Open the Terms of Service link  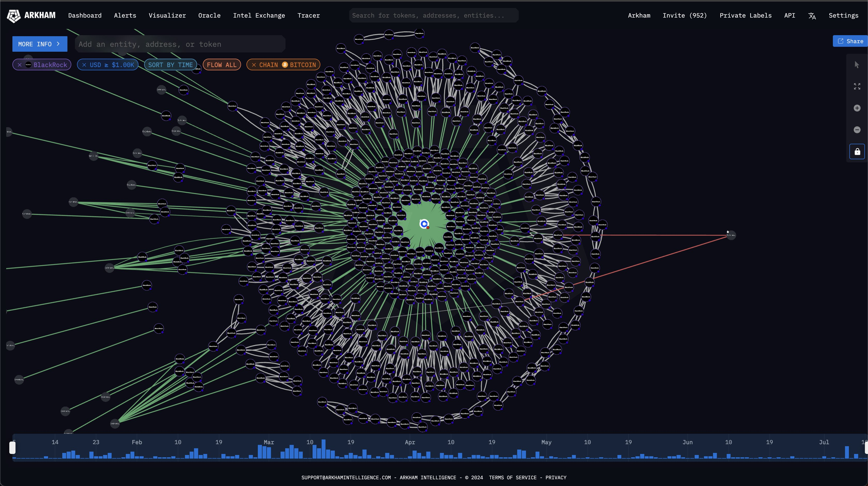513,477
